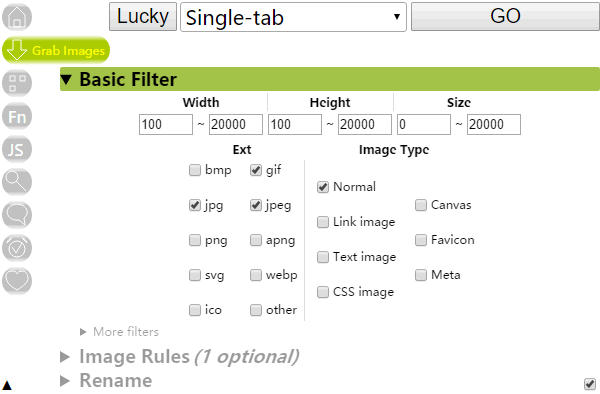The width and height of the screenshot is (600, 394).
Task: Open the heart favorites icon
Action: pyautogui.click(x=17, y=281)
